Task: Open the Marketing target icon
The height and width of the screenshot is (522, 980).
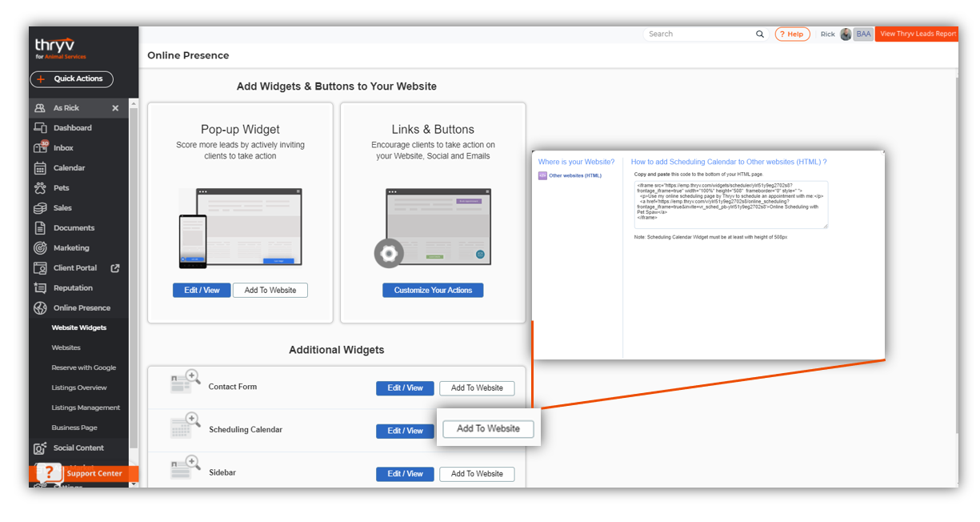Action: coord(40,248)
